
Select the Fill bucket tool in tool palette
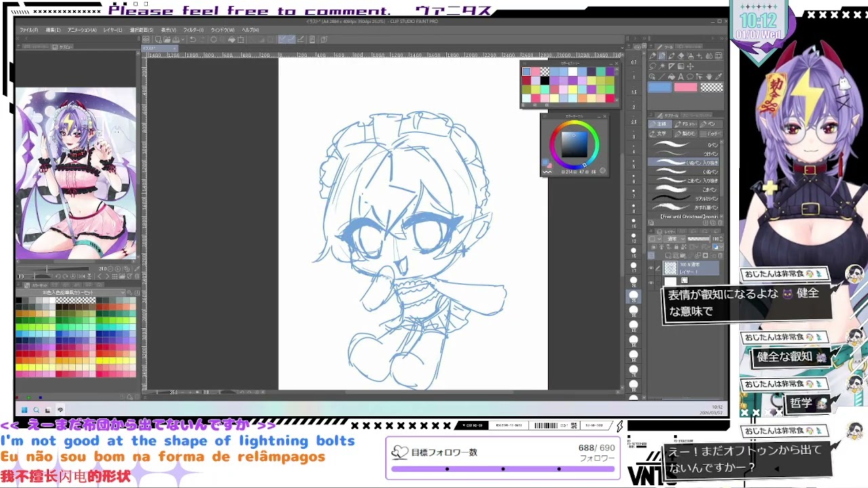(x=671, y=77)
